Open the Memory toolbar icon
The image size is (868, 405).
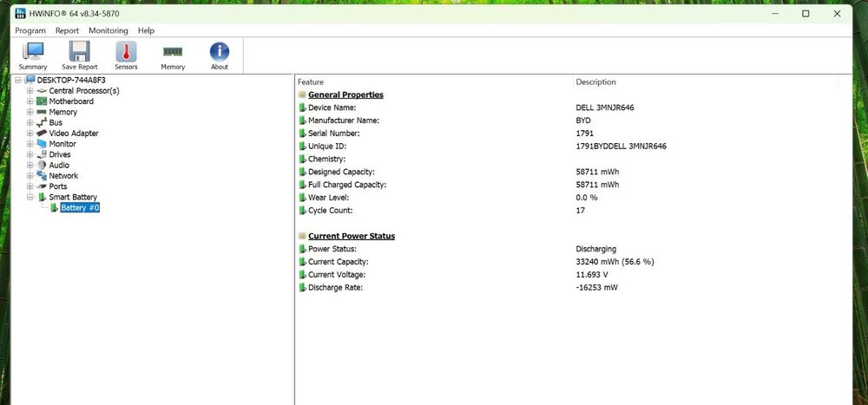(x=173, y=51)
